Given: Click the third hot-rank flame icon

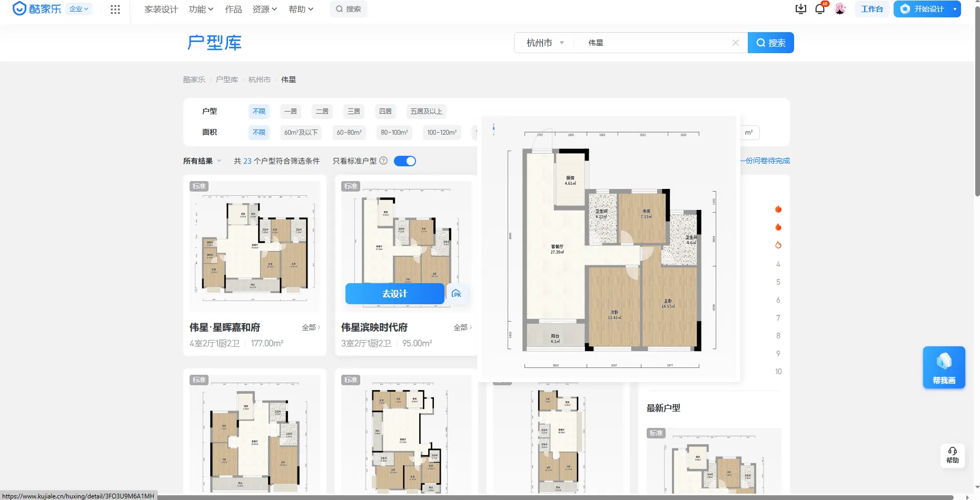Looking at the screenshot, I should click(x=778, y=245).
